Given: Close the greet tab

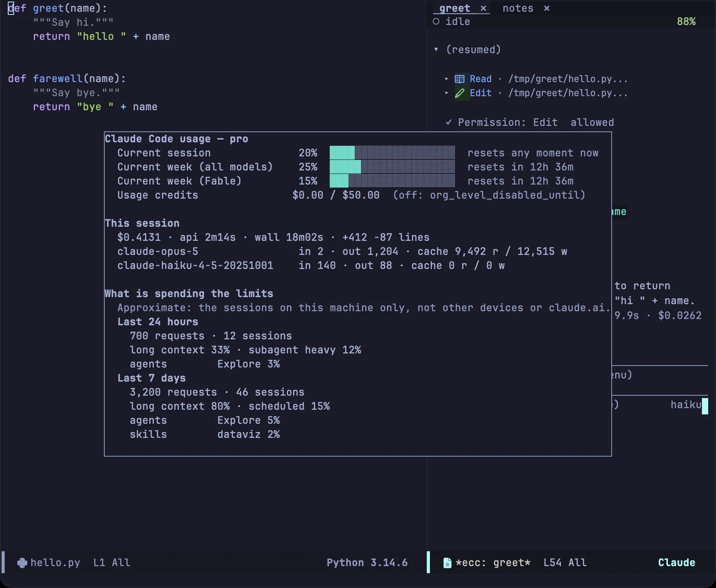Looking at the screenshot, I should click(483, 8).
